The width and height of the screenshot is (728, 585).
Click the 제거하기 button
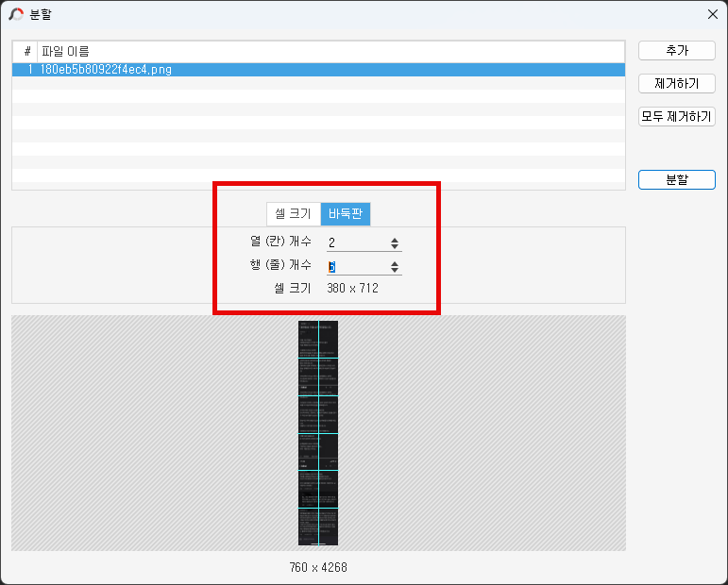click(676, 84)
